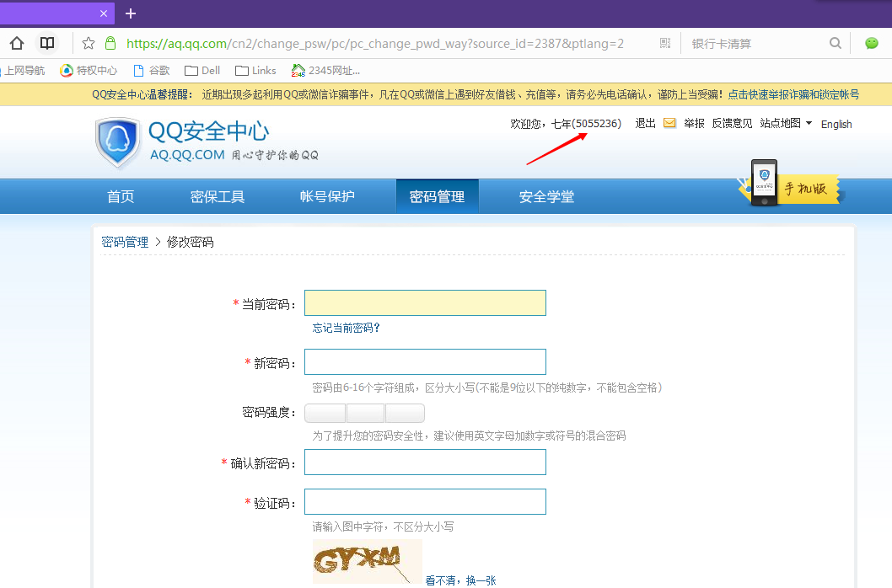
Task: Click 忘记当前密码? link
Action: pos(346,329)
